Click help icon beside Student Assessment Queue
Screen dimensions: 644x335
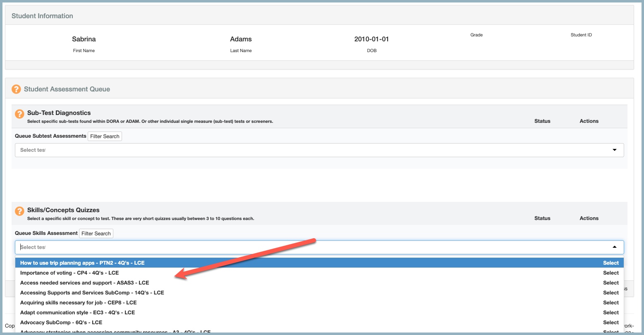[x=16, y=89]
